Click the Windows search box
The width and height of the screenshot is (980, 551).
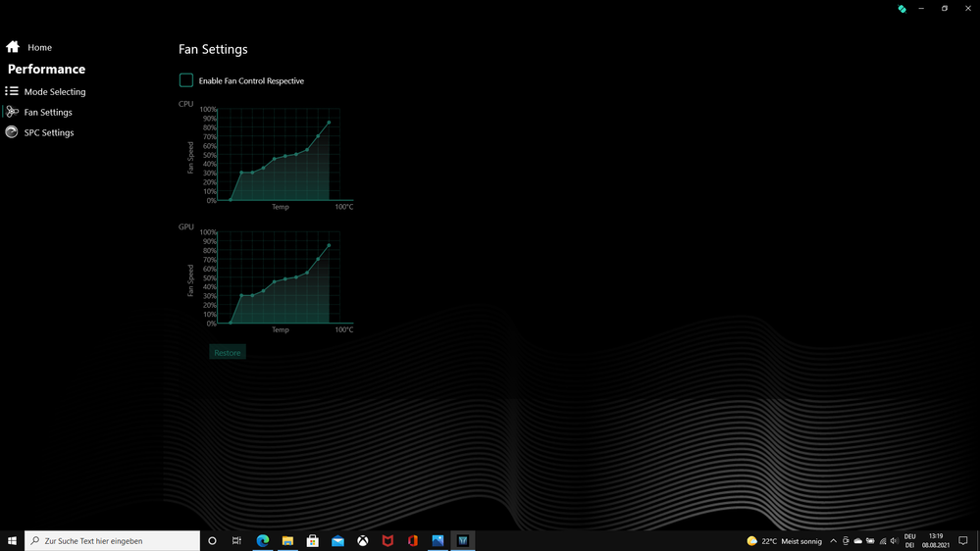(x=113, y=540)
